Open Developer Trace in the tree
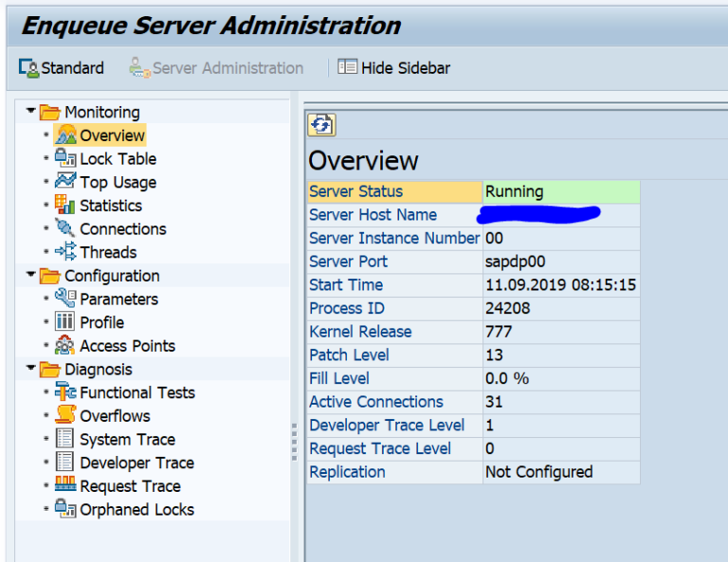This screenshot has height=562, width=728. point(136,462)
